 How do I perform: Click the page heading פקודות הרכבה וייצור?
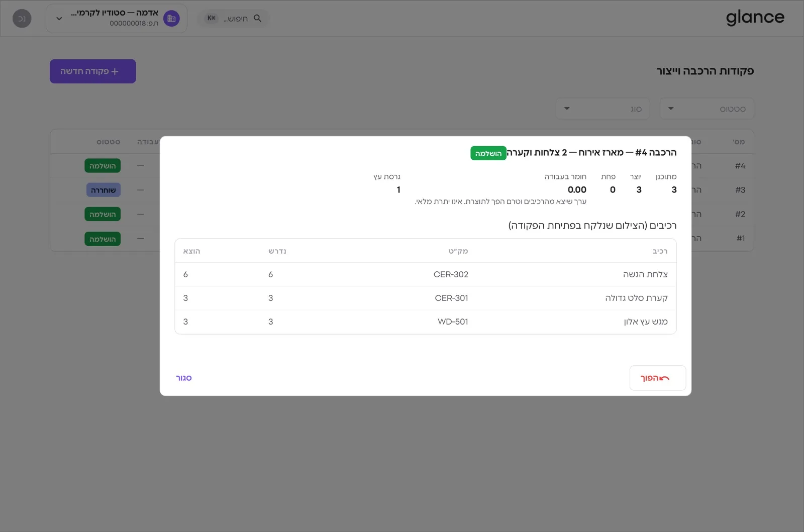[705, 71]
